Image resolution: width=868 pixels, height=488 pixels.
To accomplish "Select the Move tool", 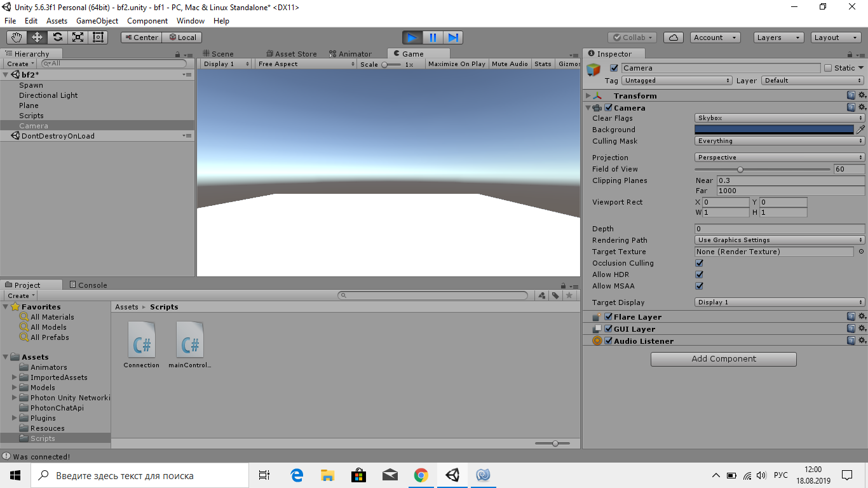I will point(37,37).
